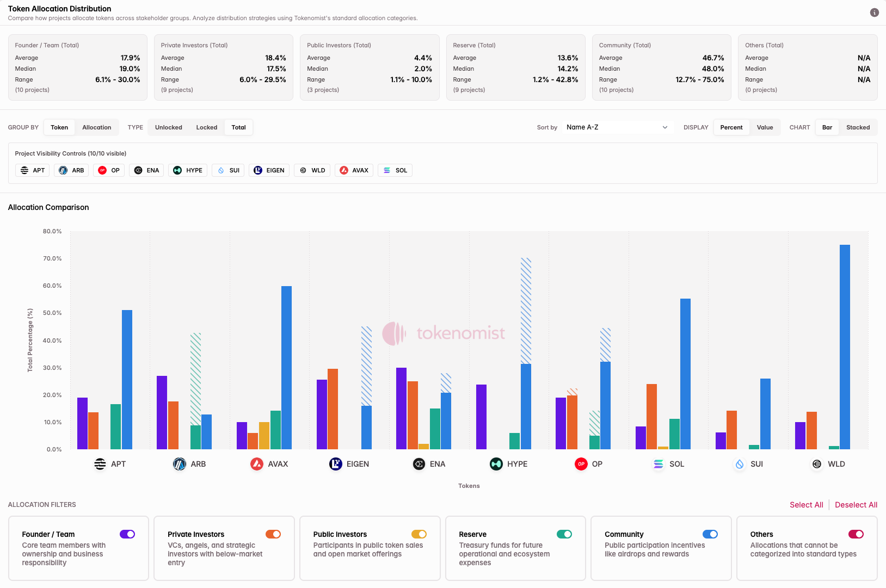Select the ARB project icon
The image size is (886, 588).
point(64,170)
